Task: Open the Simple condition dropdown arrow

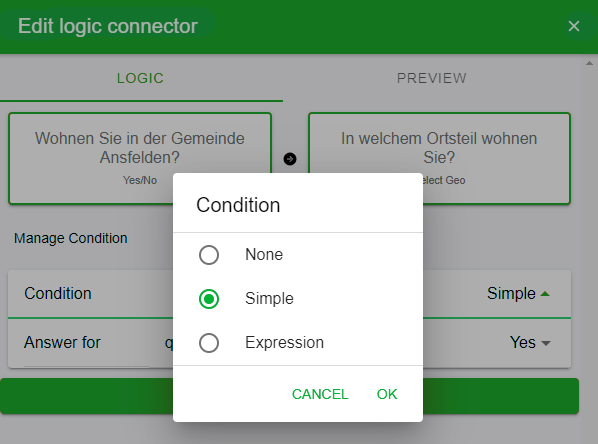Action: coord(545,294)
